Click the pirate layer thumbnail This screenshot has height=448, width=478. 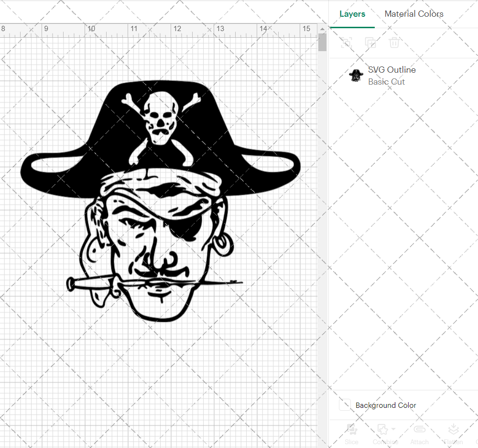pos(356,76)
